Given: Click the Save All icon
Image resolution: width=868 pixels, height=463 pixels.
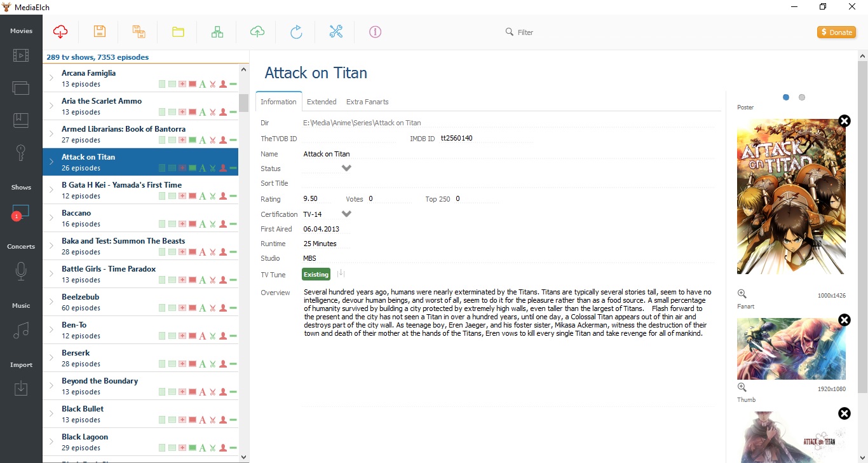Looking at the screenshot, I should click(139, 32).
